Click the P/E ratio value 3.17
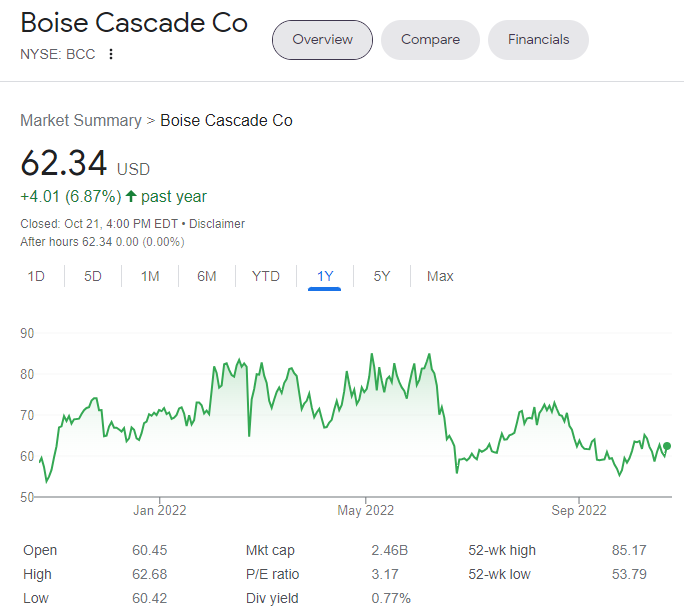 385,574
